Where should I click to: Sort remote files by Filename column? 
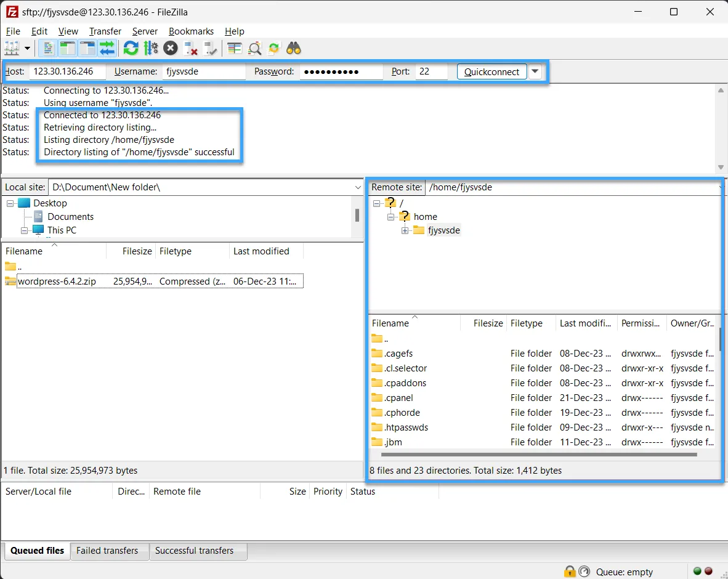pos(390,323)
